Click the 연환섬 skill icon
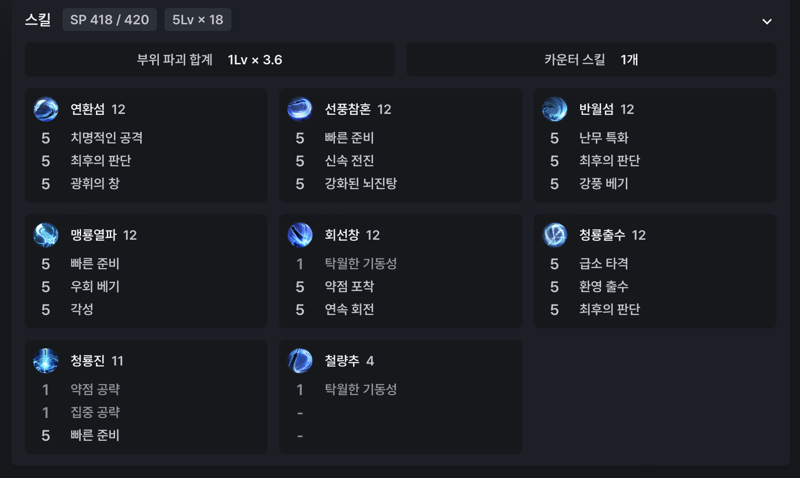Viewport: 800px width, 478px height. click(46, 109)
